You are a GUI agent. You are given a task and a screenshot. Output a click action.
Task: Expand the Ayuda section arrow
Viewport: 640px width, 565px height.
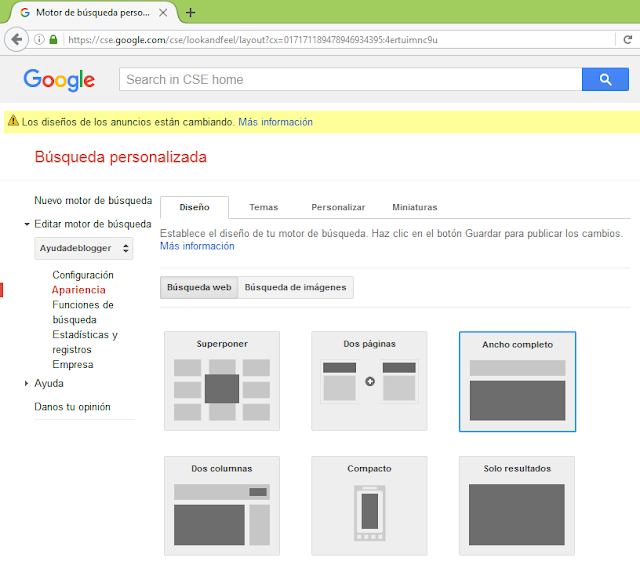point(26,383)
